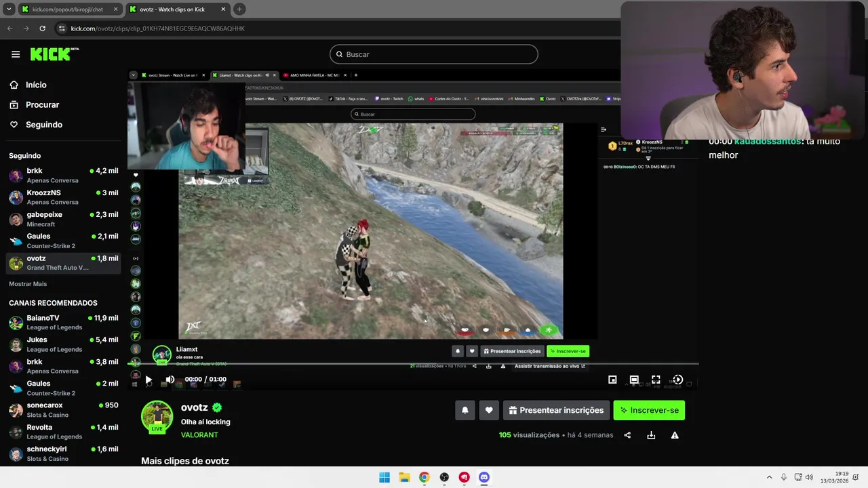Follow ovotz with the heart button
This screenshot has height=488, width=868.
pos(489,410)
